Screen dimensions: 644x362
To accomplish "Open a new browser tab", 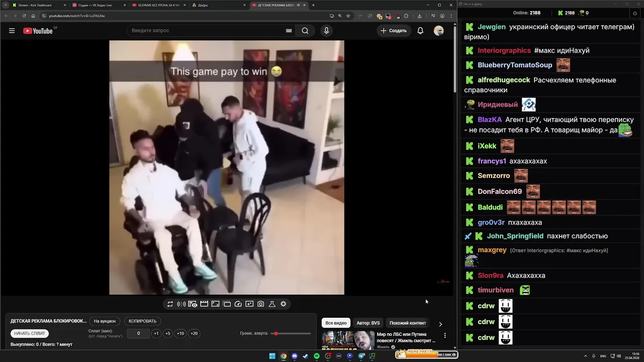I will click(313, 5).
